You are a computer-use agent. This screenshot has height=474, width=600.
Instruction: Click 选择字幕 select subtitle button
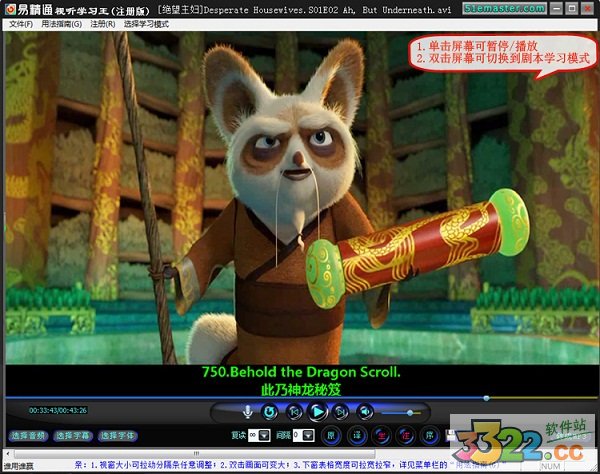point(73,436)
